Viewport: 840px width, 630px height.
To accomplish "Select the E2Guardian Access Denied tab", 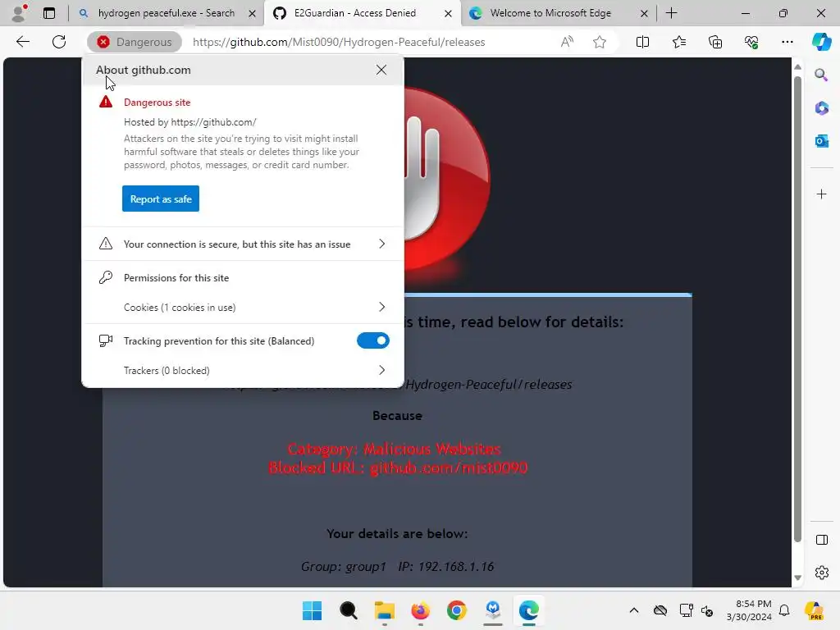I will point(354,13).
